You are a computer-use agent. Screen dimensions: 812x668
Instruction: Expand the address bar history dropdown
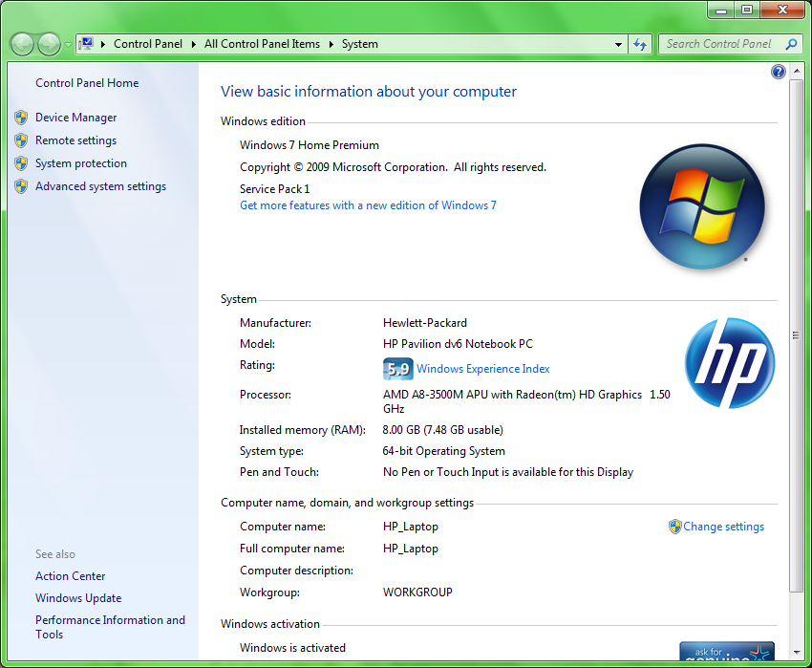[619, 44]
